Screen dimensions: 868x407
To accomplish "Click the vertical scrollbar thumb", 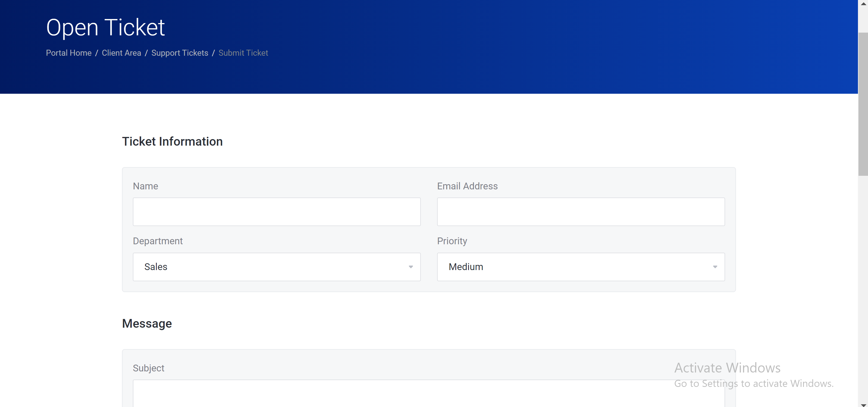I will (863, 104).
